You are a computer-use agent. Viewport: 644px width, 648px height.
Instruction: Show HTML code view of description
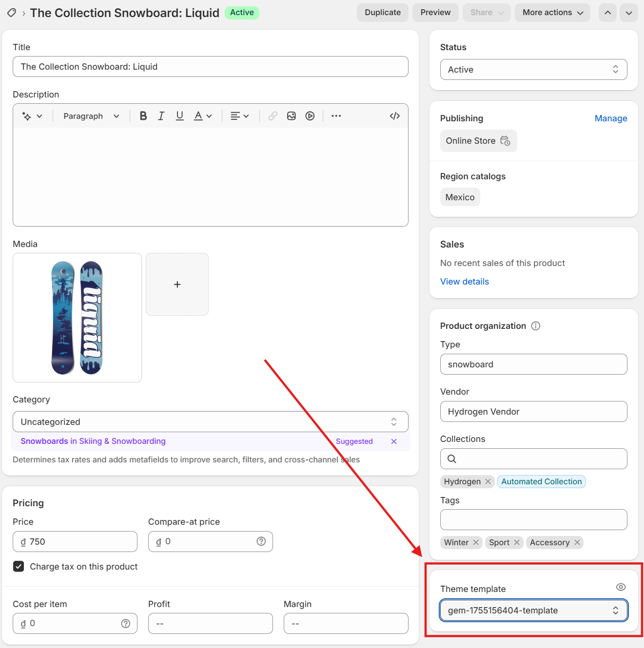click(x=395, y=116)
